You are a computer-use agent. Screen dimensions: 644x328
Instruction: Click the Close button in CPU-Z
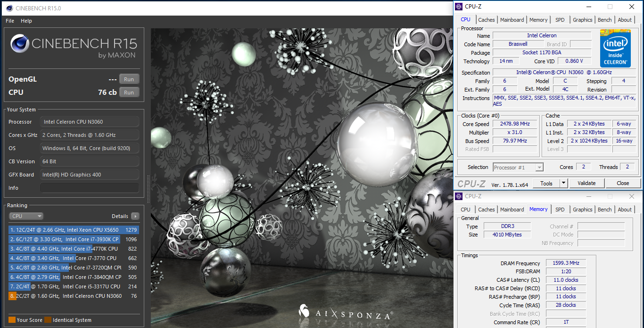click(623, 183)
